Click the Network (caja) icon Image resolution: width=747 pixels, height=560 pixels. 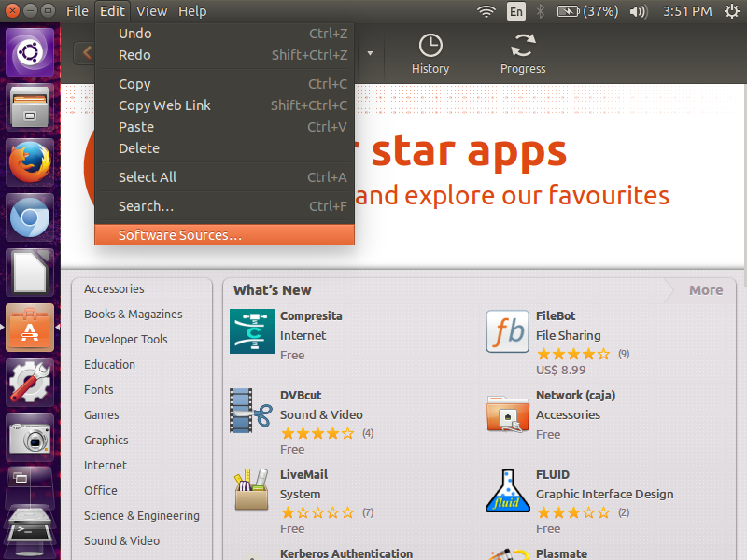(x=507, y=413)
